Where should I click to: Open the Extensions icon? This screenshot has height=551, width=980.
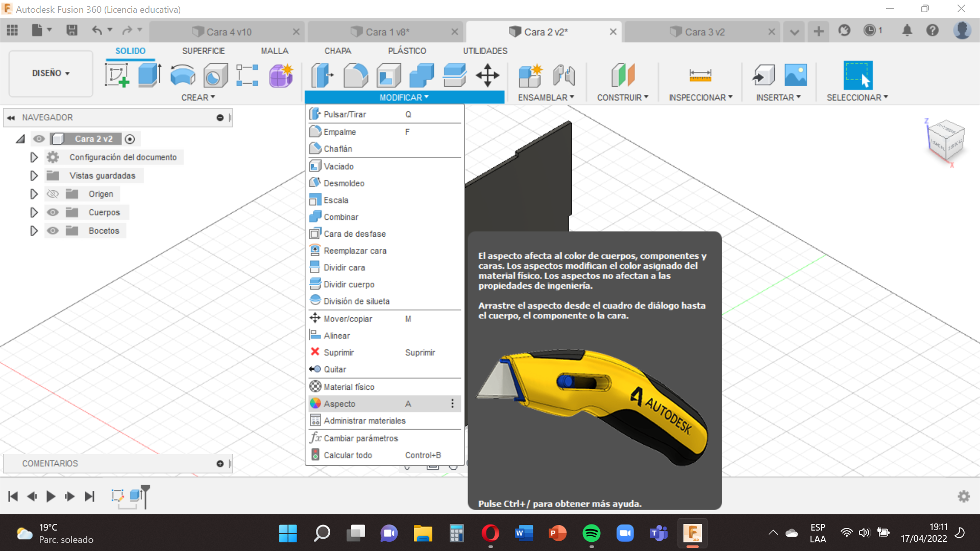[x=844, y=31]
